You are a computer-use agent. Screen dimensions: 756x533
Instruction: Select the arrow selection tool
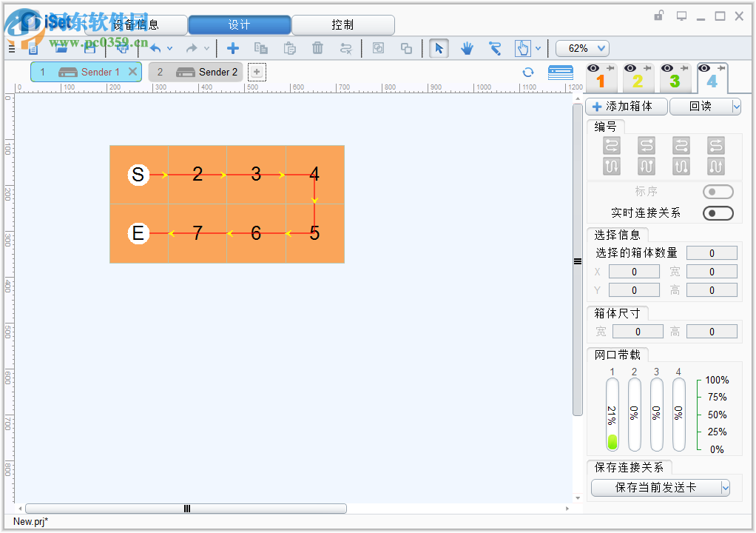click(439, 48)
